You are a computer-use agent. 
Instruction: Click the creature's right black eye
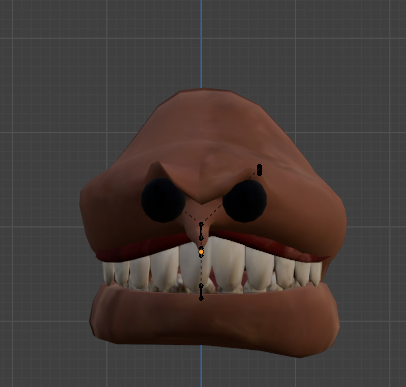[x=244, y=202]
